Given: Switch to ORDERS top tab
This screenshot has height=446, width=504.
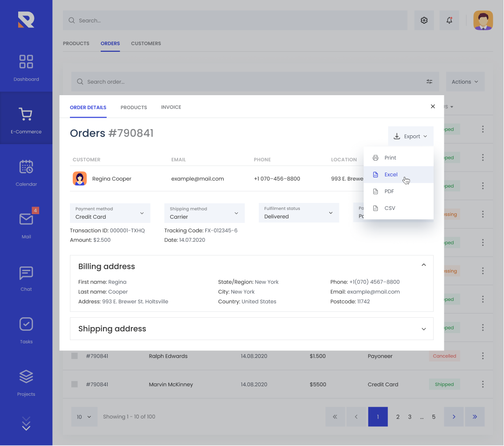Looking at the screenshot, I should pyautogui.click(x=110, y=43).
